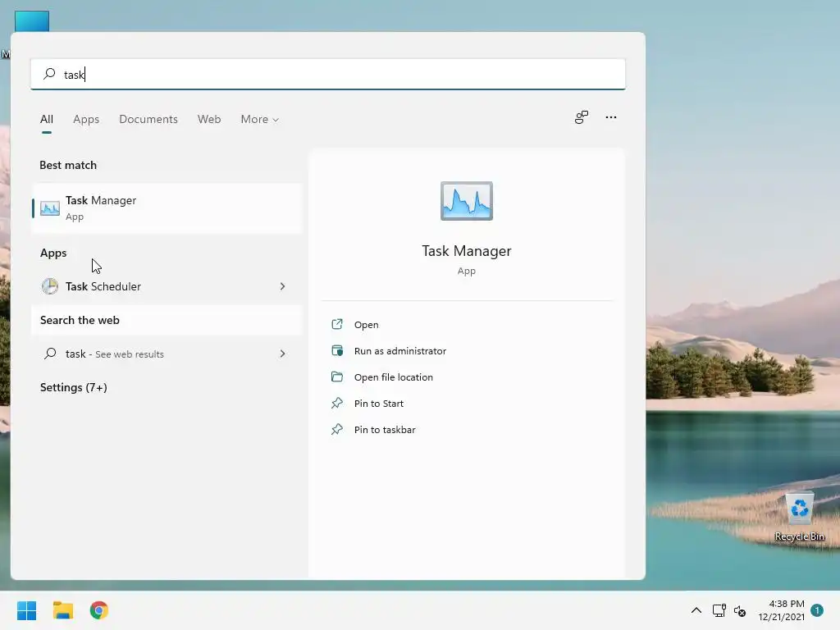This screenshot has height=630, width=840.
Task: Open Google Chrome from the taskbar
Action: tap(99, 610)
